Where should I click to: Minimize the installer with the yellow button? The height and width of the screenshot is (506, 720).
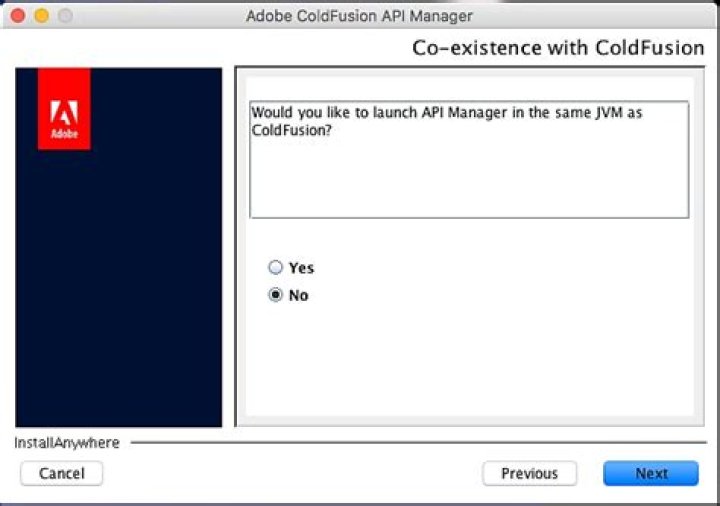tap(42, 16)
